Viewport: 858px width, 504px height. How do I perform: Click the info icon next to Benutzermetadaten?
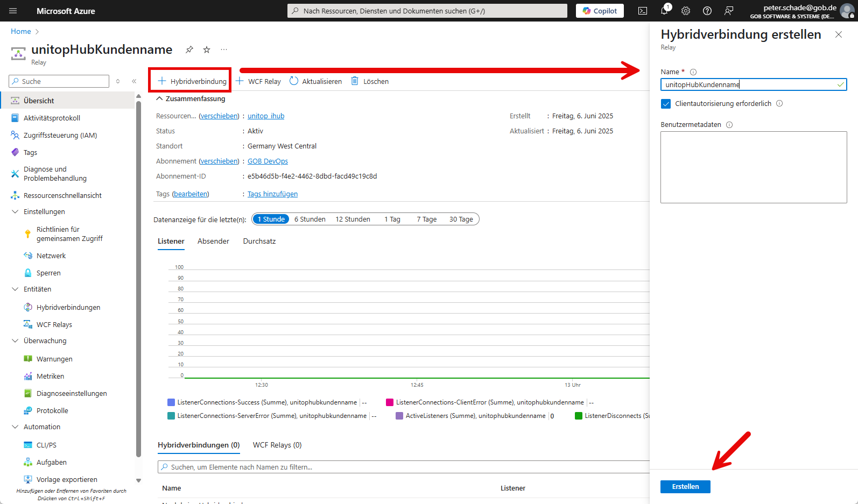(x=729, y=125)
